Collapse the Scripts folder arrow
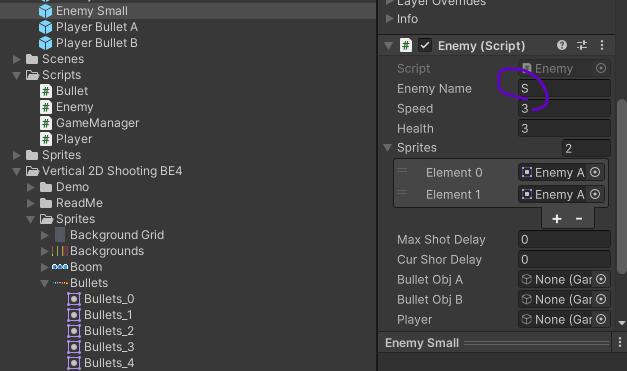Screen dimensions: 627x371 pyautogui.click(x=17, y=75)
